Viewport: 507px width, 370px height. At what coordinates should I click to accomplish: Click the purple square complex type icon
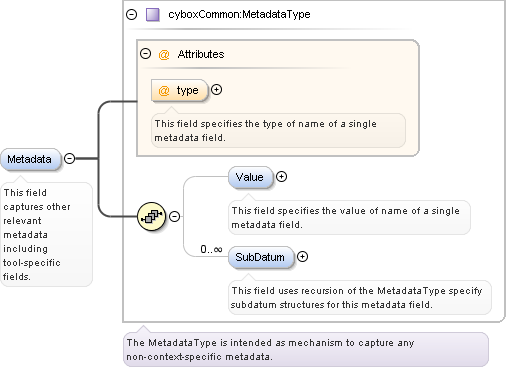(153, 15)
